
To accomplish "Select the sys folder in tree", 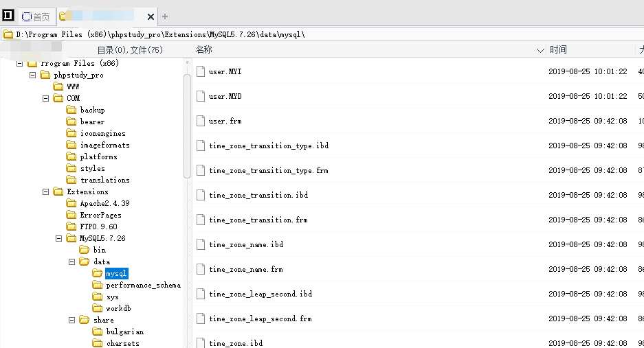I will [x=112, y=297].
